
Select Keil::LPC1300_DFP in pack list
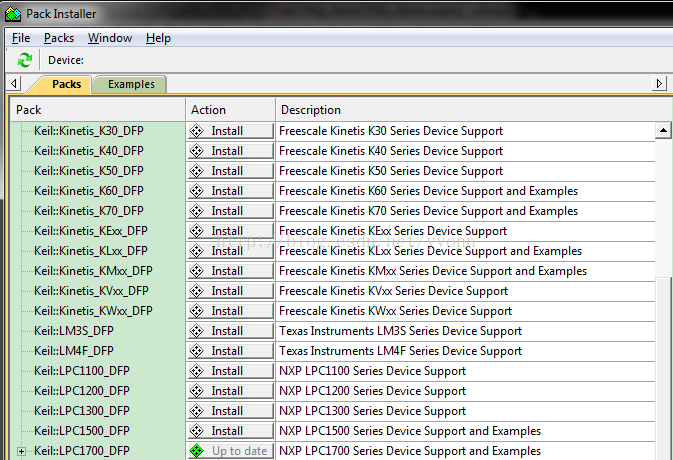(x=82, y=411)
